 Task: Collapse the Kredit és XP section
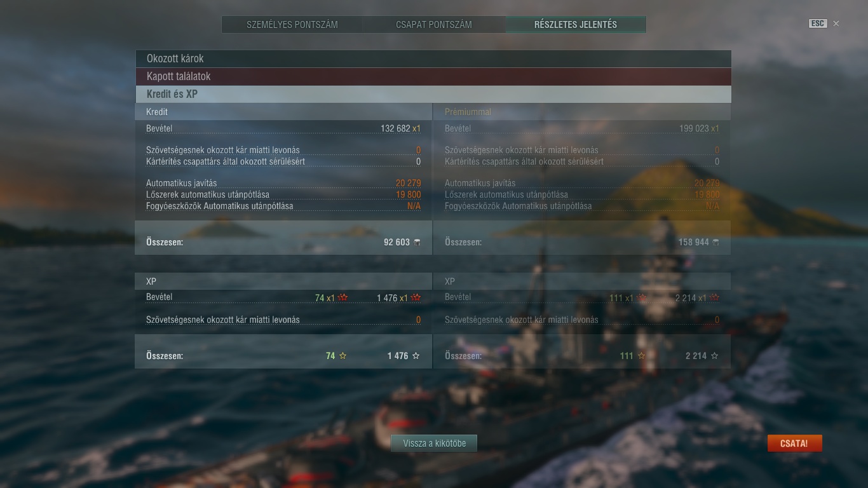433,94
